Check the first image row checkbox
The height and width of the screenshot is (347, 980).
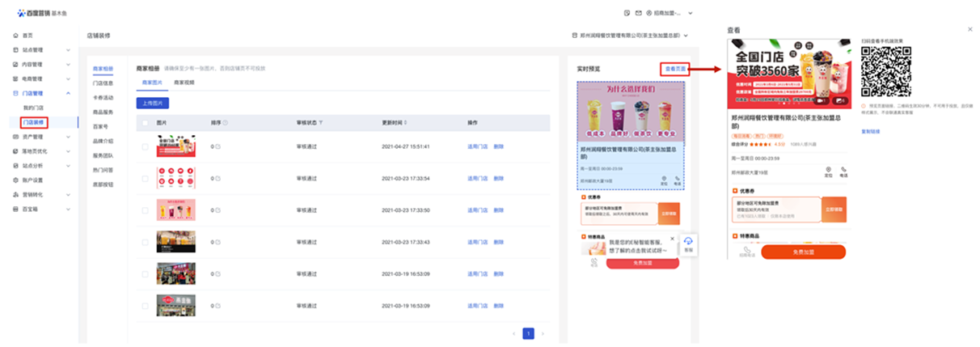tap(145, 146)
